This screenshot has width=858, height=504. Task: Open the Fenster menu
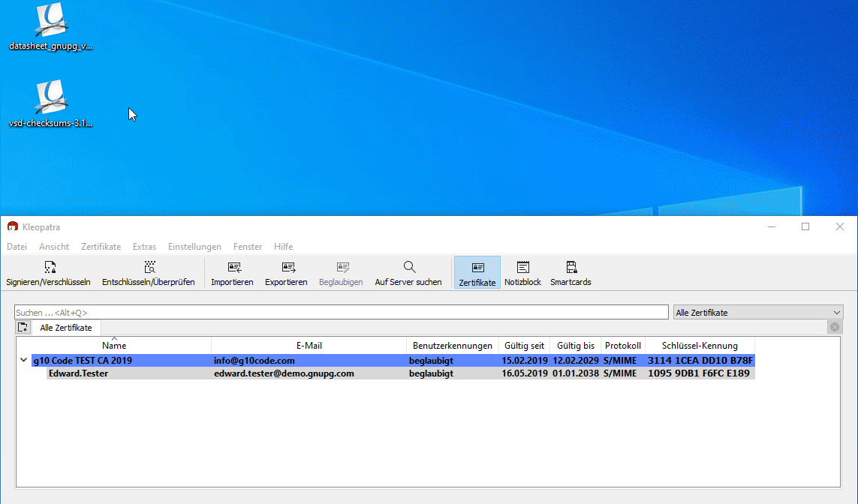(x=248, y=247)
